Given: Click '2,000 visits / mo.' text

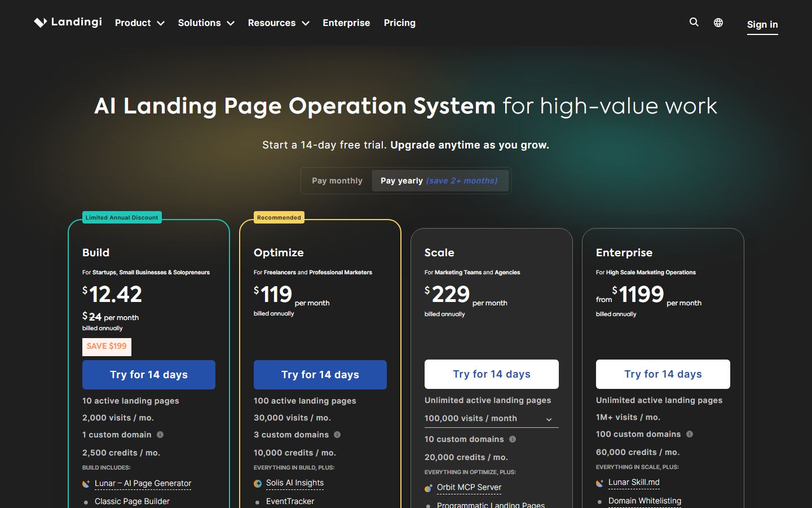Looking at the screenshot, I should click(x=118, y=418).
